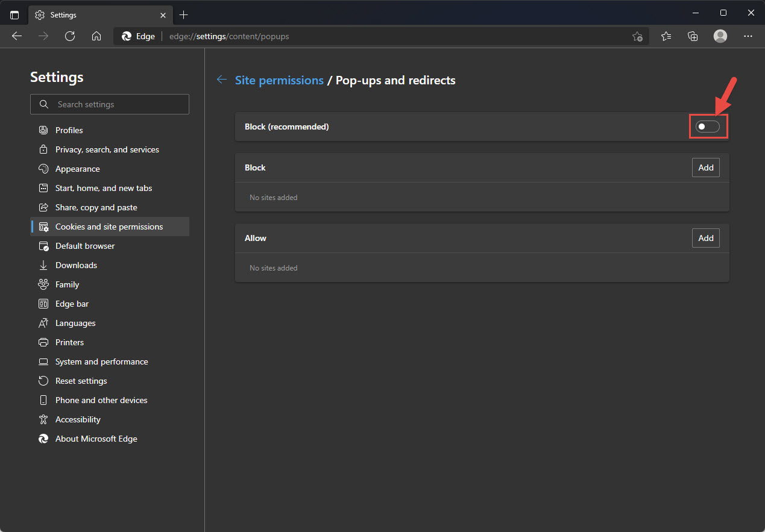The image size is (765, 532).
Task: Toggle the Block (recommended) switch
Action: pos(708,127)
